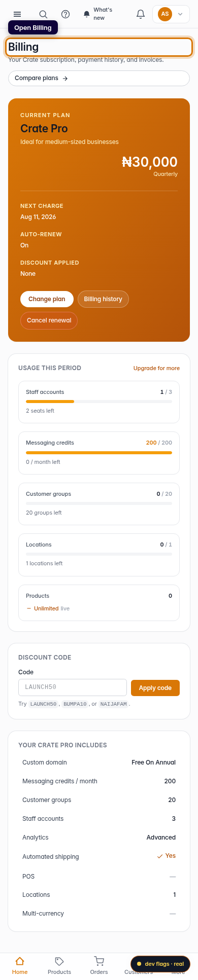
Task: Click the 200 / 200 messaging credits value
Action: [159, 443]
